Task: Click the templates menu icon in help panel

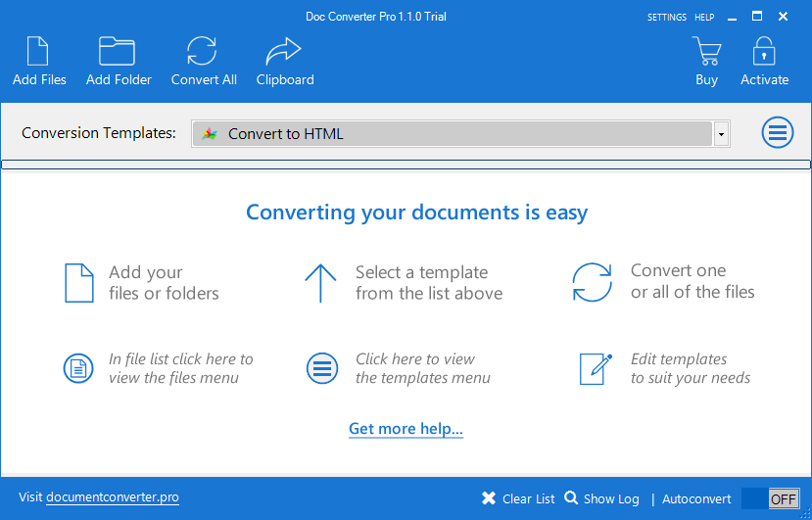Action: click(x=322, y=368)
